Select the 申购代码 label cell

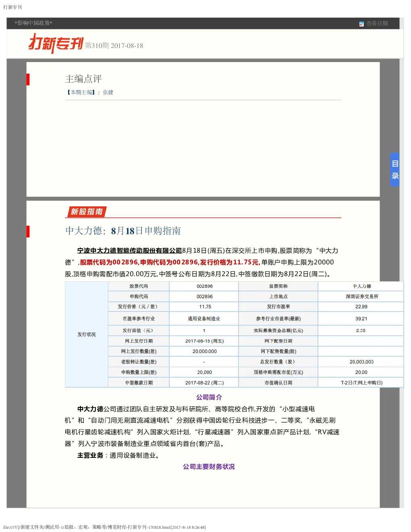click(139, 296)
